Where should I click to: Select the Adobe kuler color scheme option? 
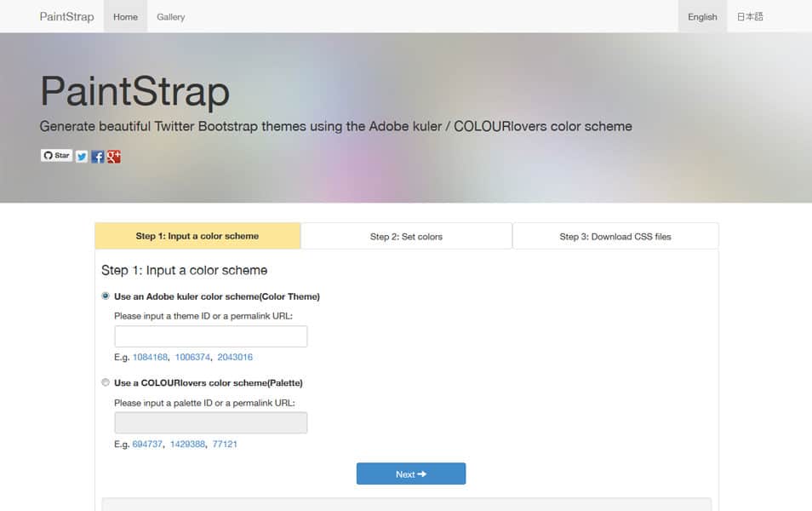pyautogui.click(x=106, y=296)
